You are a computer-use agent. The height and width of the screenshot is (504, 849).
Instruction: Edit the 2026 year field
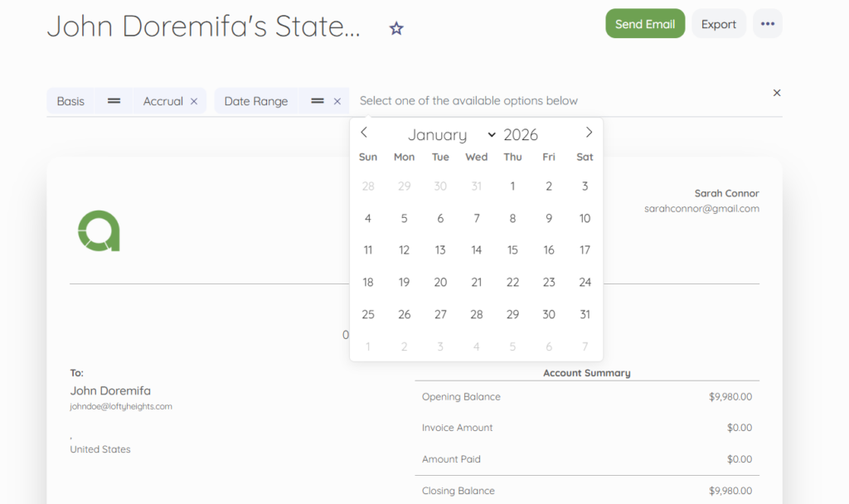521,135
